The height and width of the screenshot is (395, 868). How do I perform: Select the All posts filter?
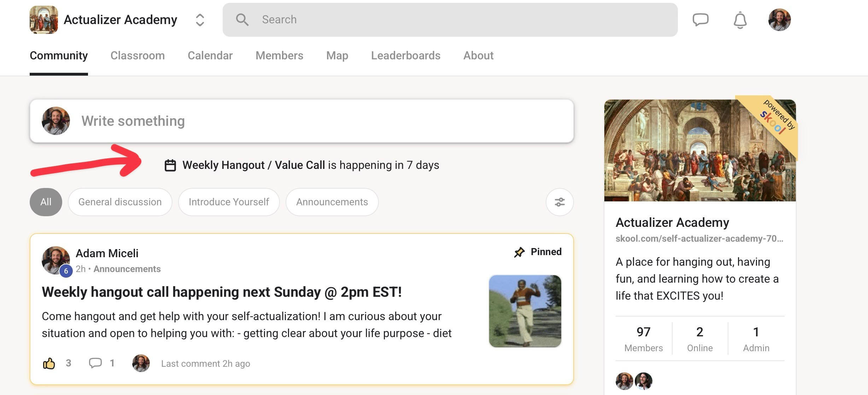[46, 202]
